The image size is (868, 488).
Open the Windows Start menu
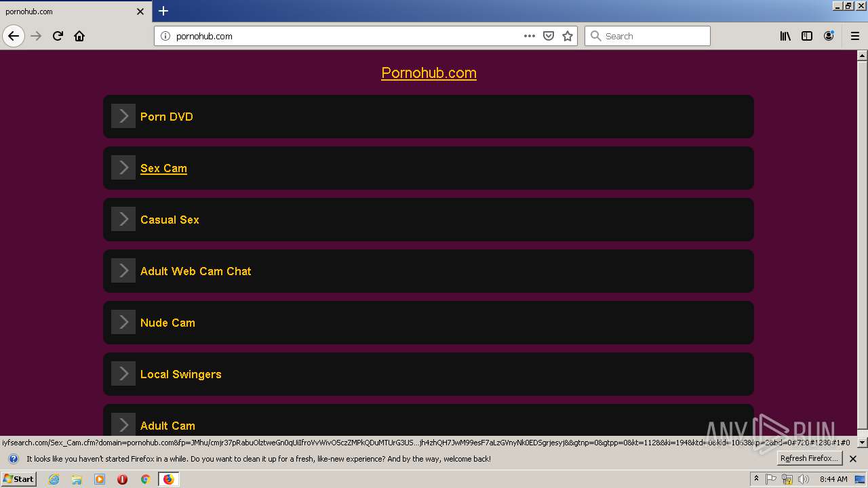coord(18,479)
